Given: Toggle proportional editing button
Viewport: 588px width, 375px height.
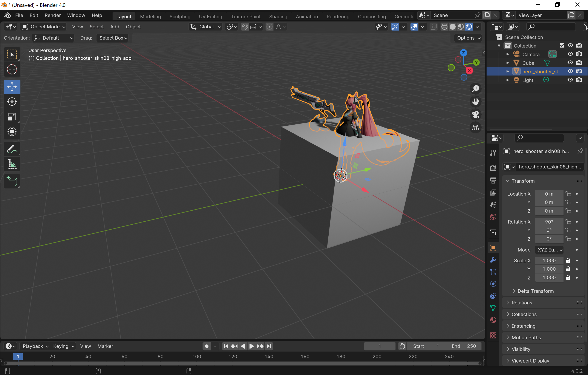Looking at the screenshot, I should tap(269, 27).
